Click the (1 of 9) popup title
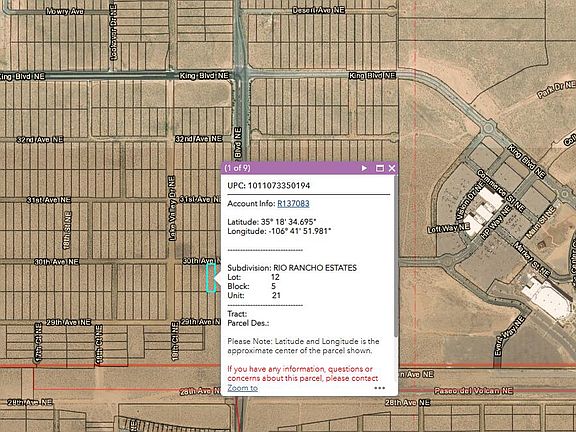Image resolution: width=576 pixels, height=432 pixels. 237,168
